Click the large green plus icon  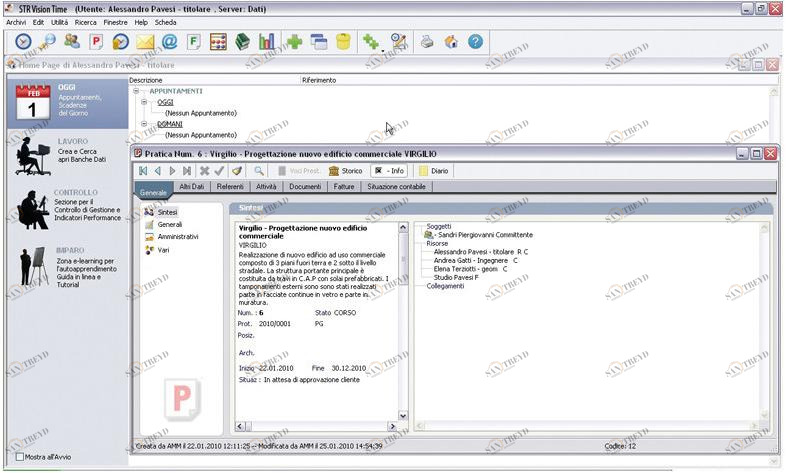294,42
